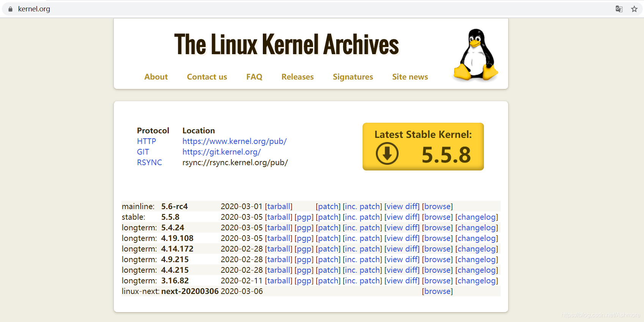Select the Location column header
644x322 pixels.
point(199,131)
